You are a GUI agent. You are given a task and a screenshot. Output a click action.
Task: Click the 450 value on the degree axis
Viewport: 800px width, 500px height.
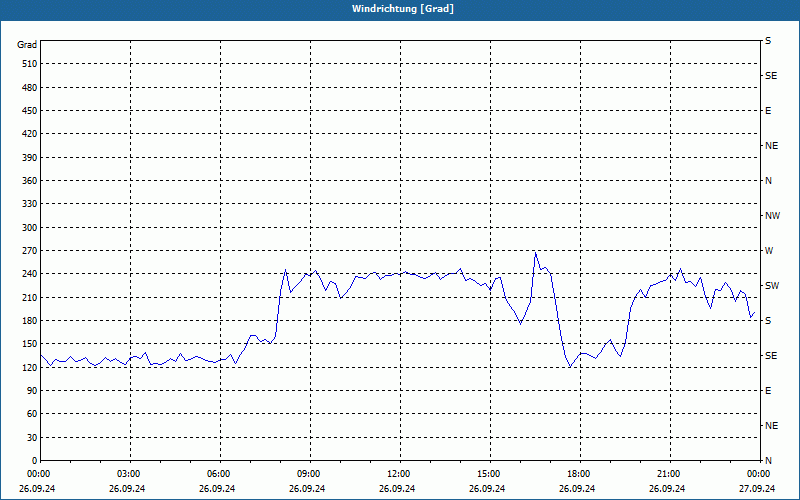[x=30, y=111]
